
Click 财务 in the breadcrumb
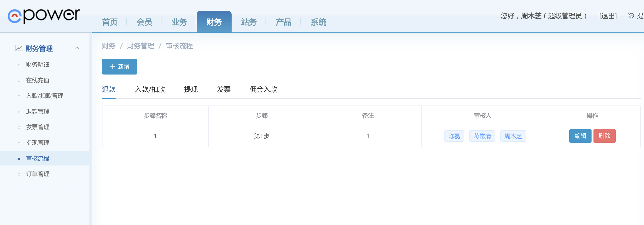[x=109, y=46]
